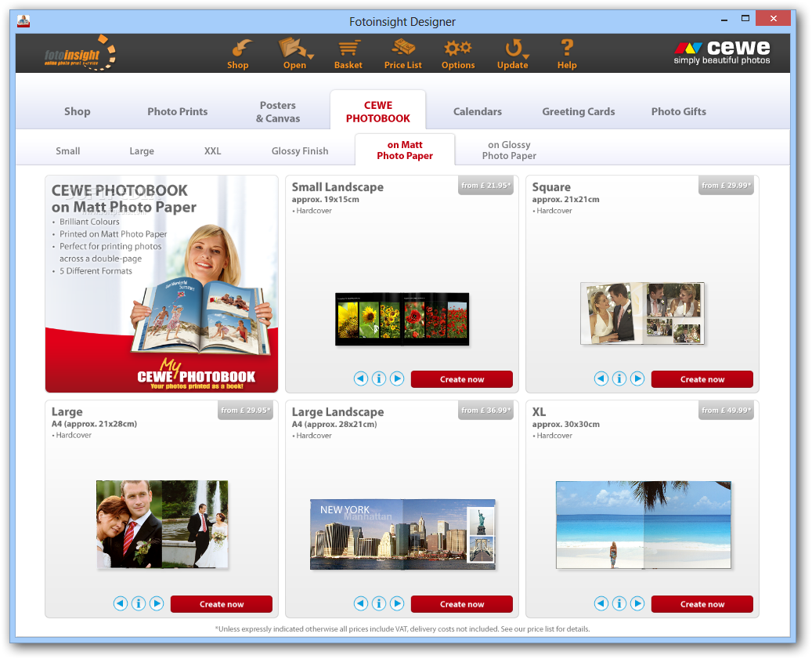Screen dimensions: 812x659
Task: Click the 'from £ 21.95*' price tag
Action: (485, 186)
